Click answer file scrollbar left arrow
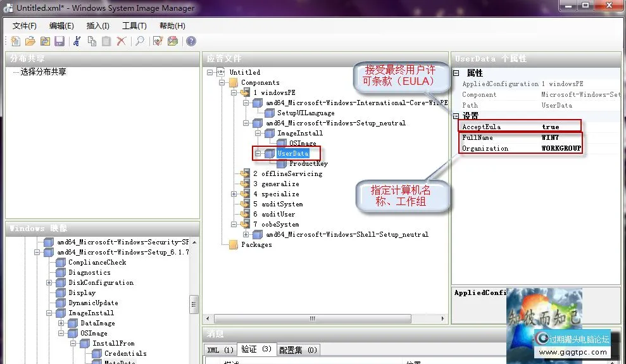The width and height of the screenshot is (626, 364). click(x=208, y=318)
